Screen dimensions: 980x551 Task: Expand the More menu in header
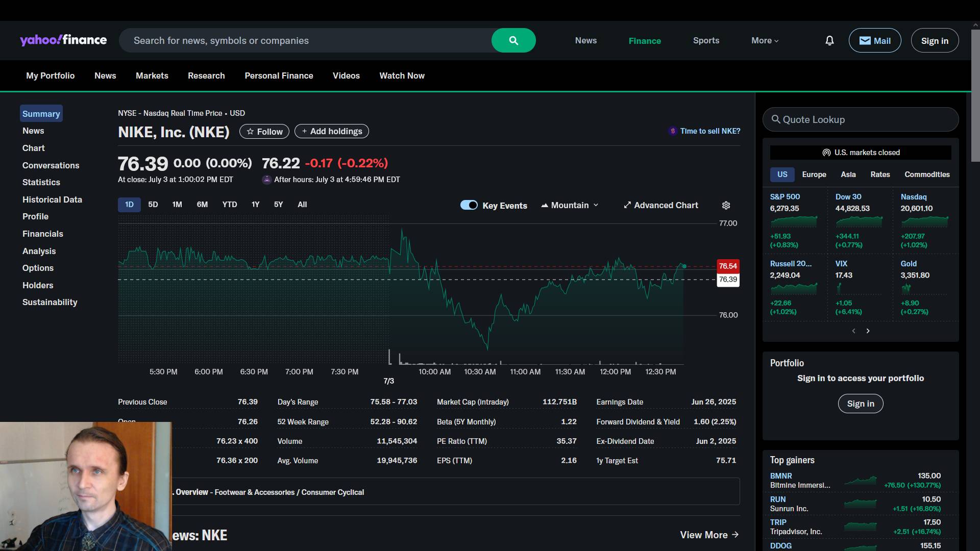point(765,40)
